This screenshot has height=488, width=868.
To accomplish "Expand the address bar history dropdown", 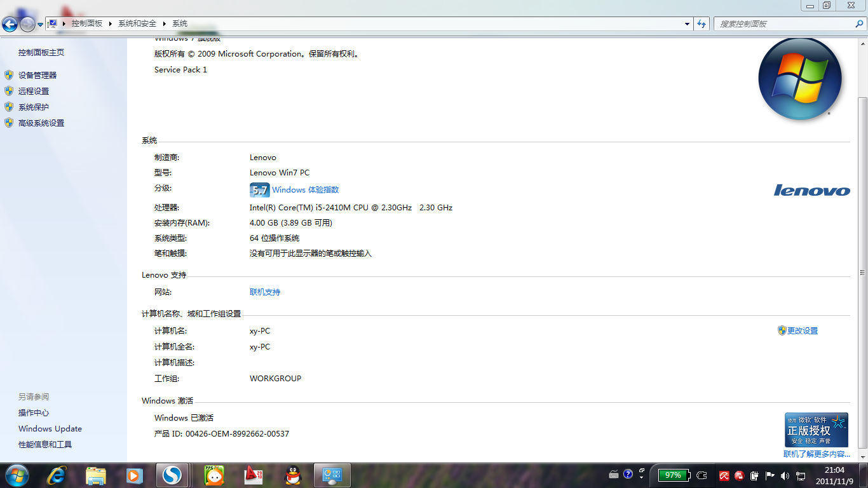I will pos(687,24).
